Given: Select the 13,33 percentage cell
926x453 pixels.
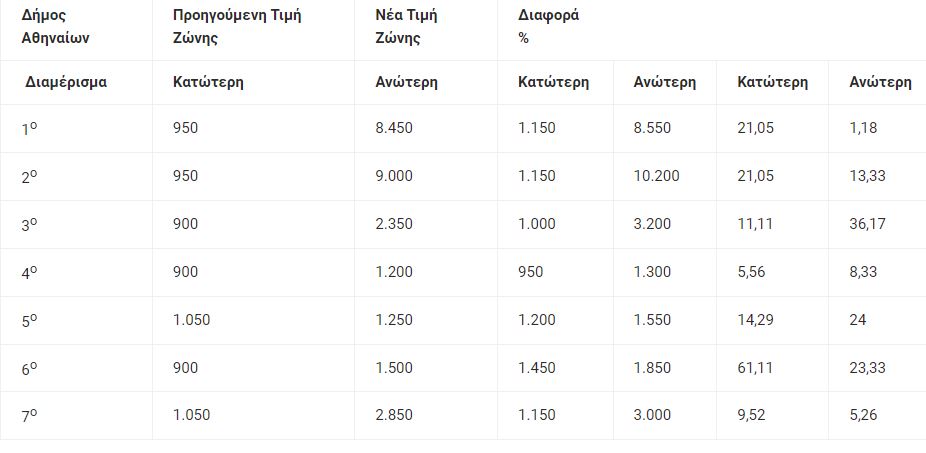Looking at the screenshot, I should [868, 176].
